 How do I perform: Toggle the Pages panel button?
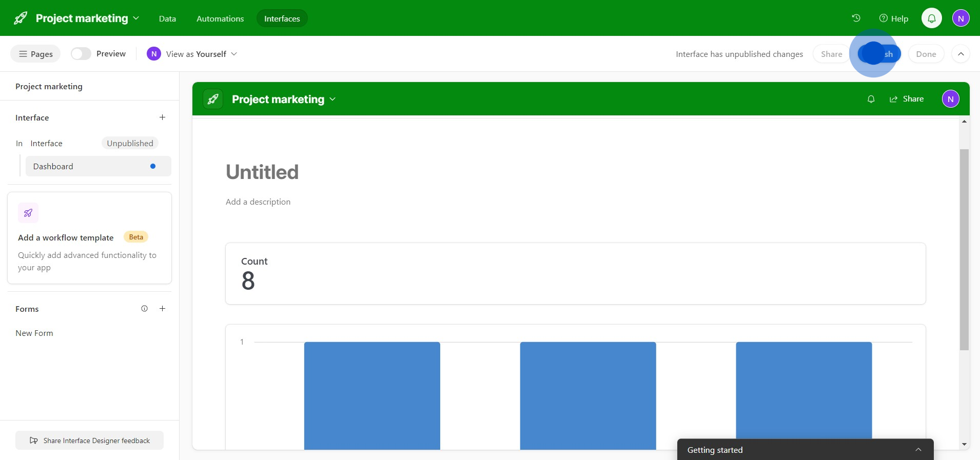click(x=35, y=54)
